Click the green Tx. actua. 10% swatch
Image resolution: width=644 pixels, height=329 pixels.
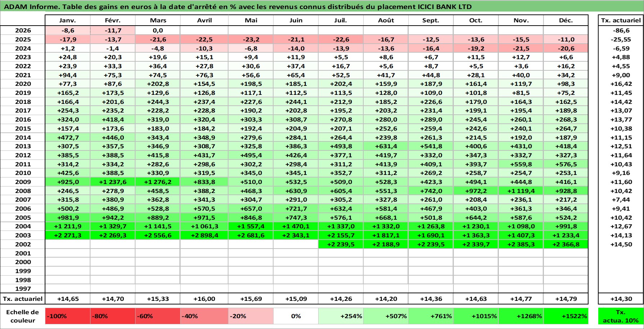coord(621,316)
